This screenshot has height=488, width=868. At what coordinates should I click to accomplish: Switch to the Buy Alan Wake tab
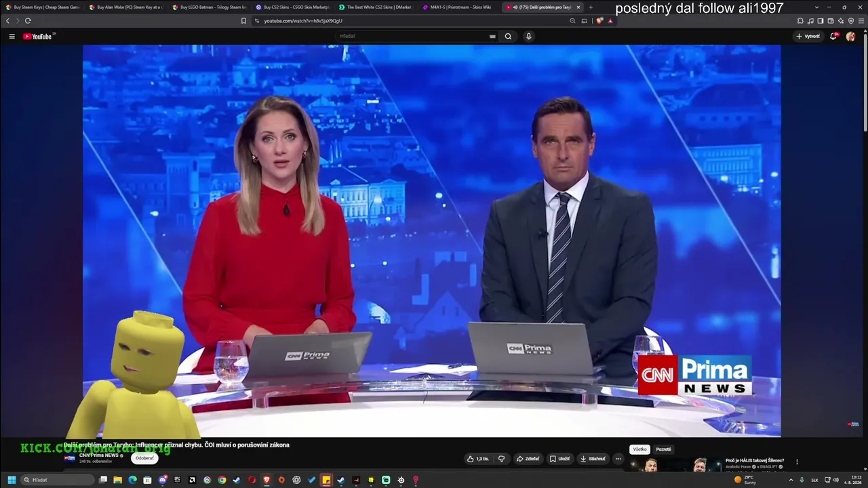(x=126, y=7)
